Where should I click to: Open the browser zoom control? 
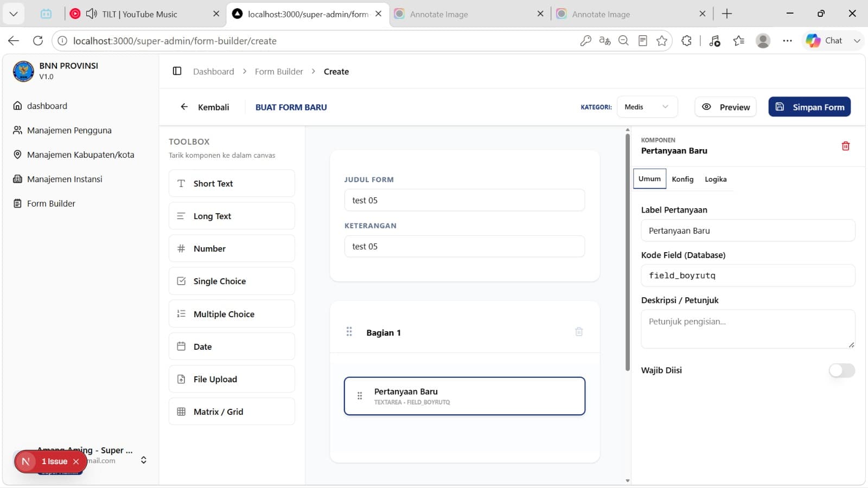[624, 41]
